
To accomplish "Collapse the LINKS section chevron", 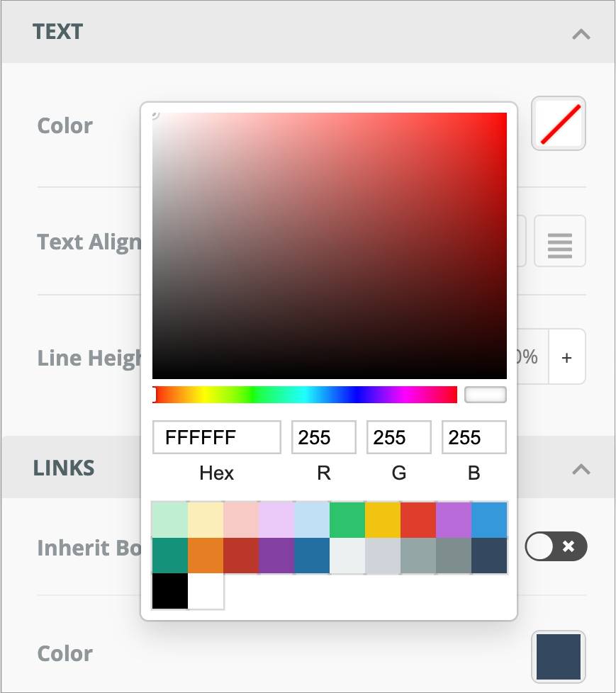I will coord(581,468).
